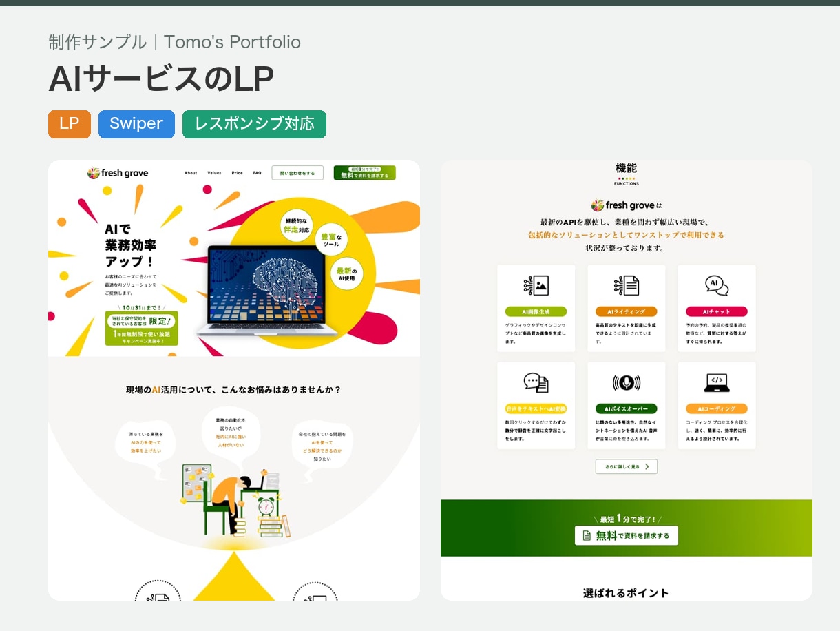Click the 包括的なソリューション orange text line

(x=626, y=235)
